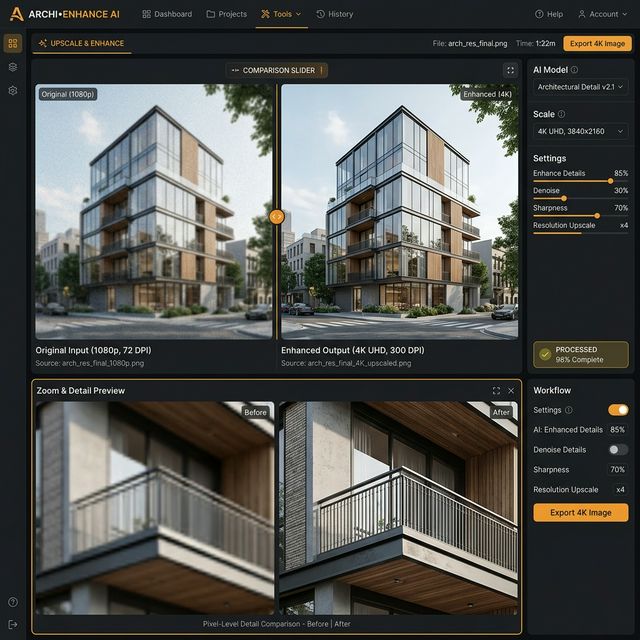Screen dimensions: 640x640
Task: Click the sign-out sidebar icon
Action: tap(13, 624)
